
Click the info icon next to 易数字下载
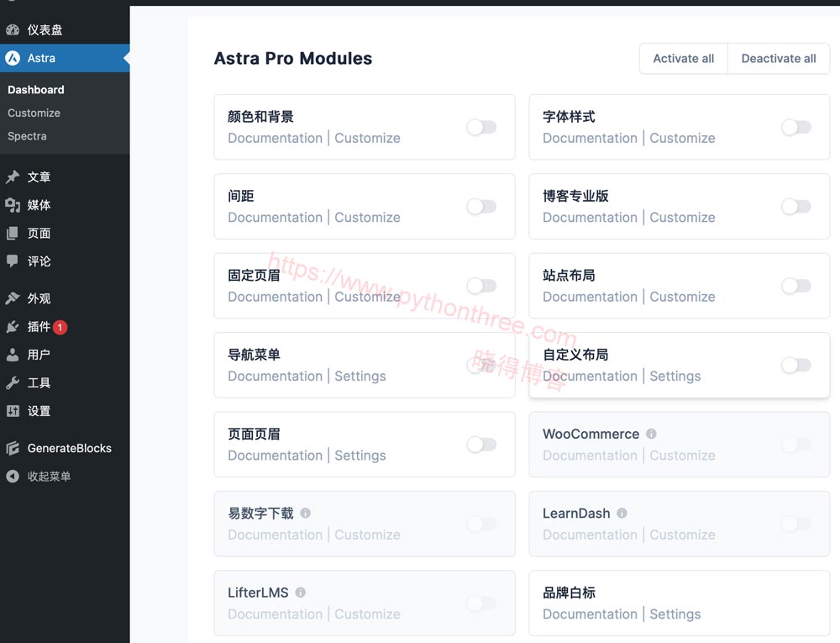click(x=306, y=513)
